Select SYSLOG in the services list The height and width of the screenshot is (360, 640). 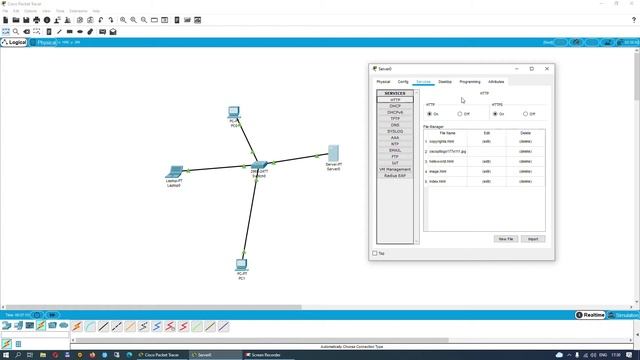[395, 131]
